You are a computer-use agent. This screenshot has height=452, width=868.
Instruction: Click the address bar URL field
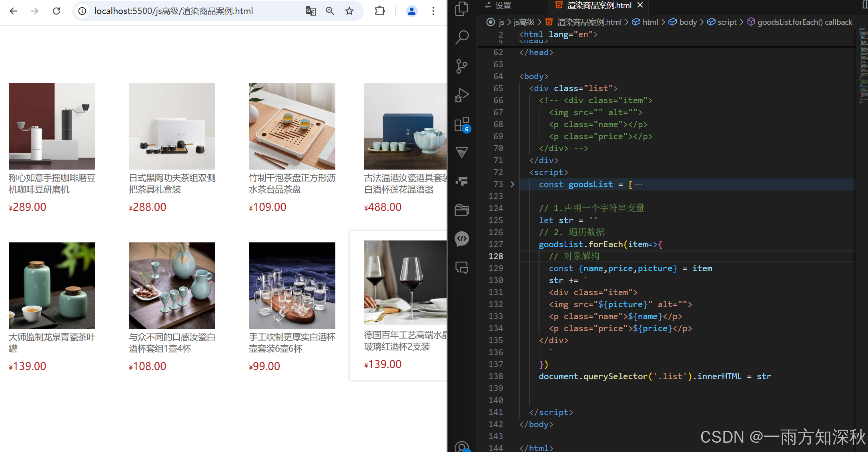(173, 11)
